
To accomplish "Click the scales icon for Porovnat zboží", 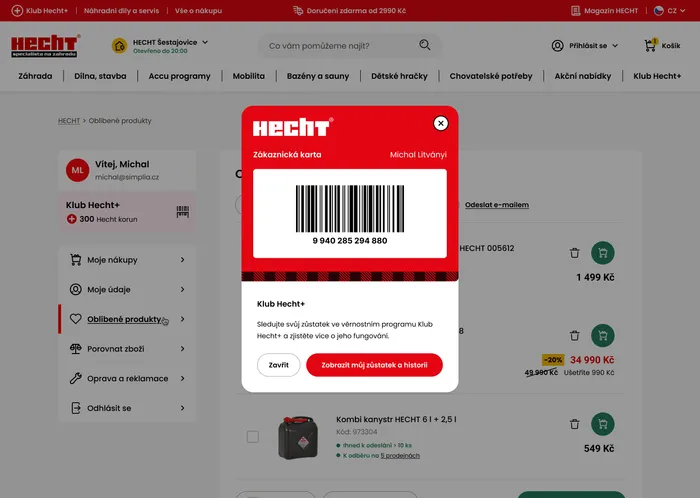I will (75, 349).
